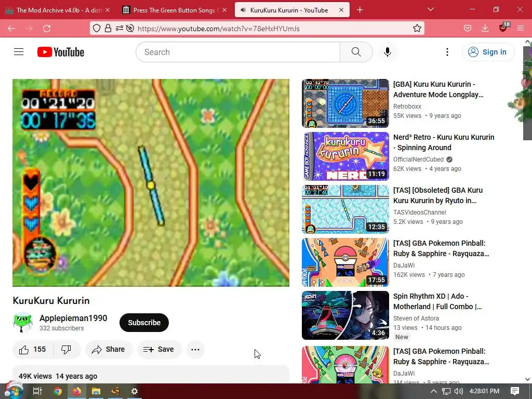This screenshot has height=399, width=532.
Task: Save video to a playlist
Action: (159, 350)
